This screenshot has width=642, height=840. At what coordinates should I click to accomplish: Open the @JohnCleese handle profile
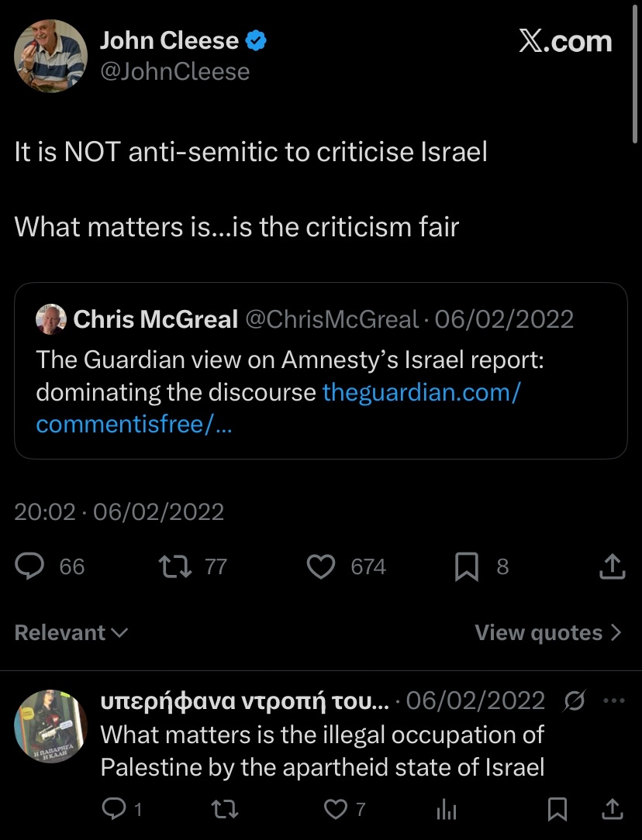coord(174,72)
